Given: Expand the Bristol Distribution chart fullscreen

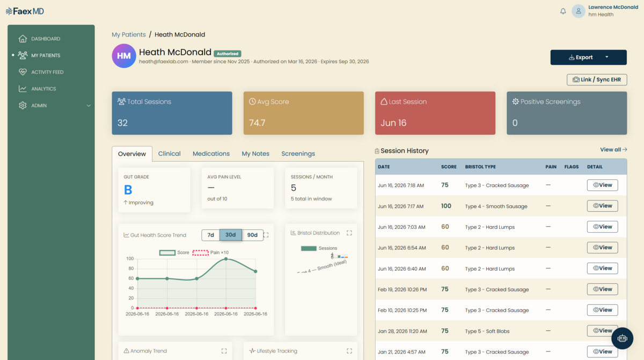Looking at the screenshot, I should (349, 233).
